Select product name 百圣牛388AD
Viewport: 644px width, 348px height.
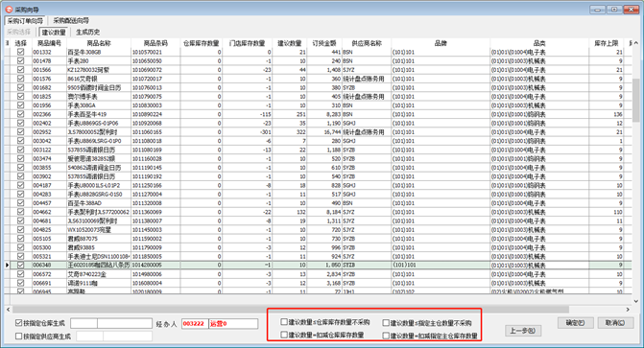[99, 203]
